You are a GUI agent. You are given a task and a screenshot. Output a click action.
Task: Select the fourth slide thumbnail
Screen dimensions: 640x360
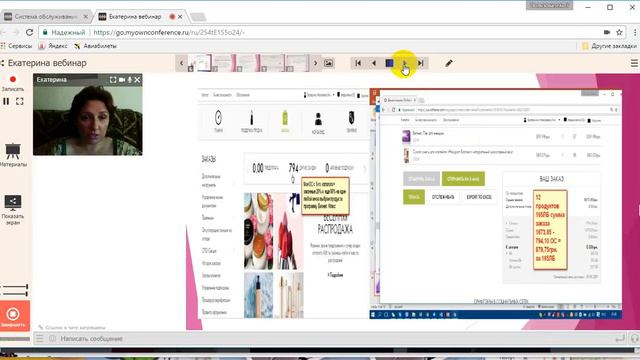click(x=273, y=63)
